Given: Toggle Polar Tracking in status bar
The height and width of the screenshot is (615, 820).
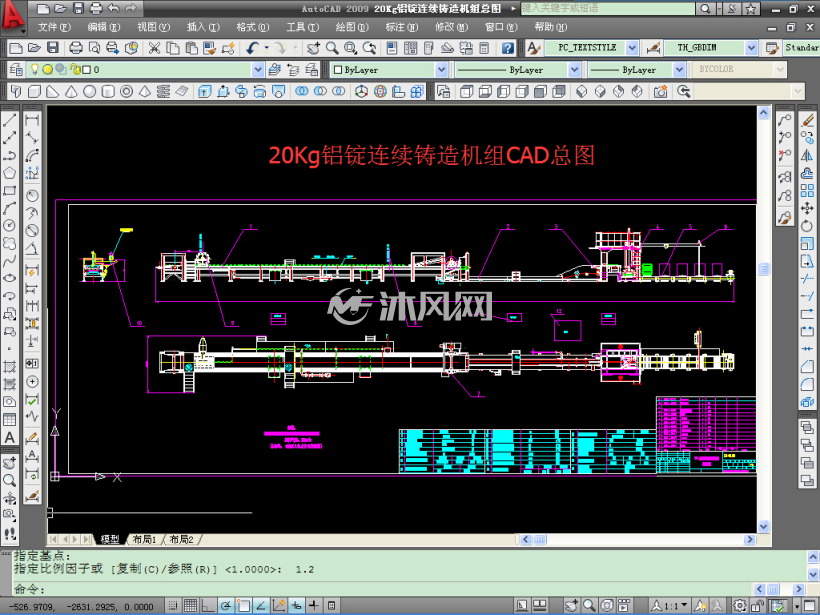Looking at the screenshot, I should 226,606.
